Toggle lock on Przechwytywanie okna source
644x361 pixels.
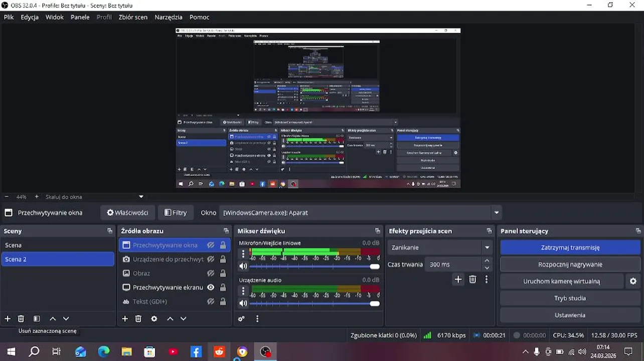(223, 245)
